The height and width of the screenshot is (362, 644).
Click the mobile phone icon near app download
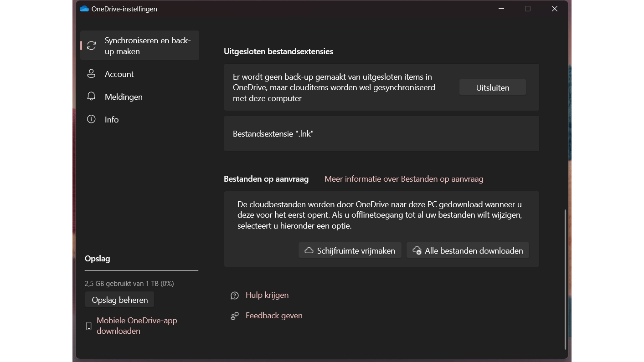click(x=89, y=326)
